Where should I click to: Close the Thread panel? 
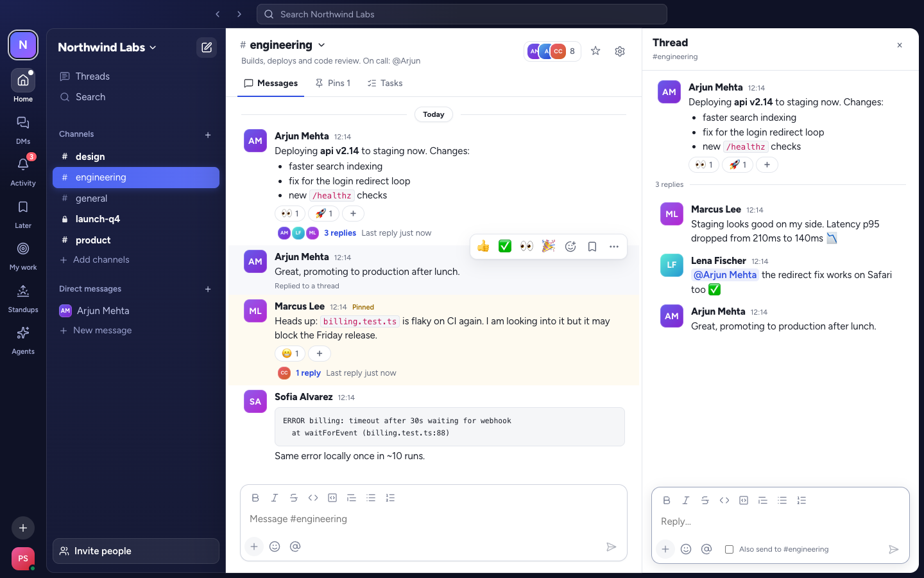tap(900, 45)
